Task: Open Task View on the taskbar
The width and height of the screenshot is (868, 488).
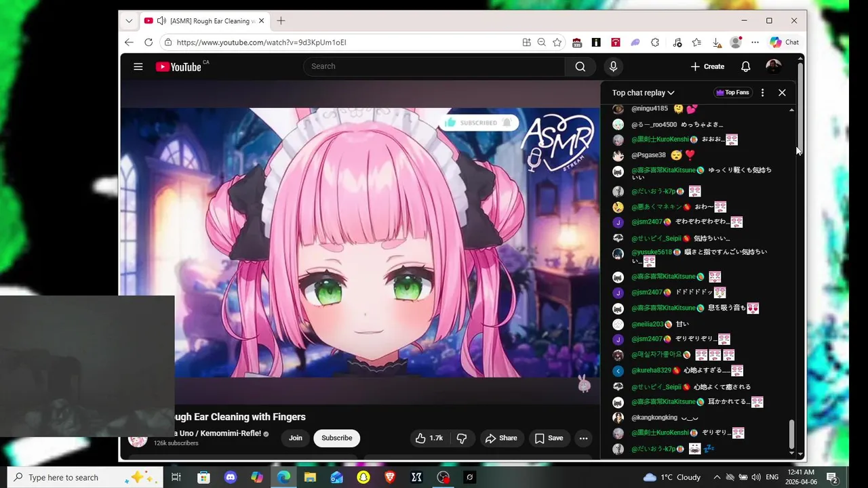Action: (176, 477)
